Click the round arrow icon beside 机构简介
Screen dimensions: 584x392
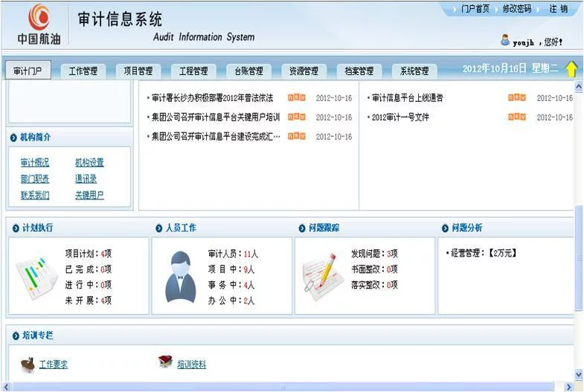click(x=13, y=138)
